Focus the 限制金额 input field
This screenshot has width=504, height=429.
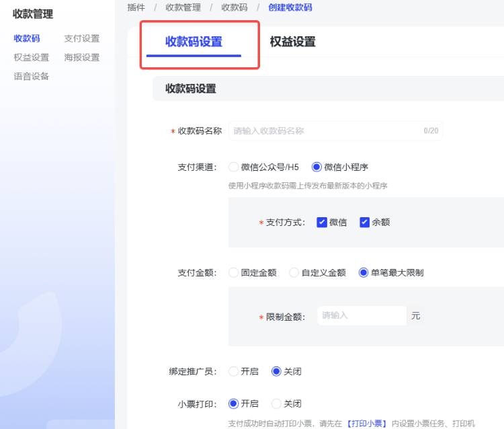[x=361, y=315]
